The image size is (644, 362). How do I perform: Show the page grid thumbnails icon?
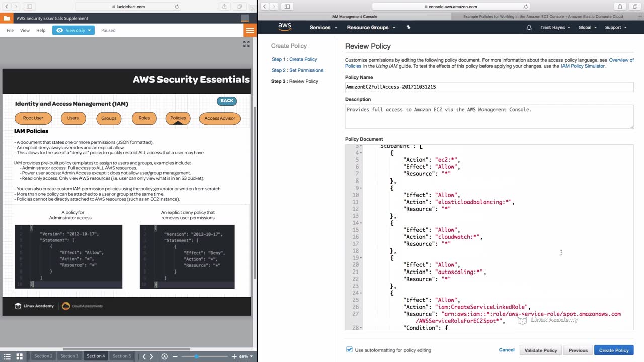pyautogui.click(x=19, y=356)
